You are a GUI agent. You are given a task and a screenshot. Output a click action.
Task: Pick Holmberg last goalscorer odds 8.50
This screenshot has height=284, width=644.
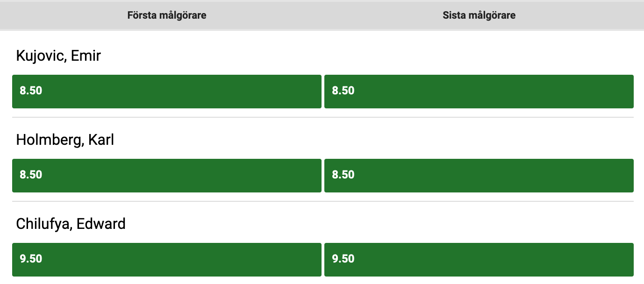(479, 176)
